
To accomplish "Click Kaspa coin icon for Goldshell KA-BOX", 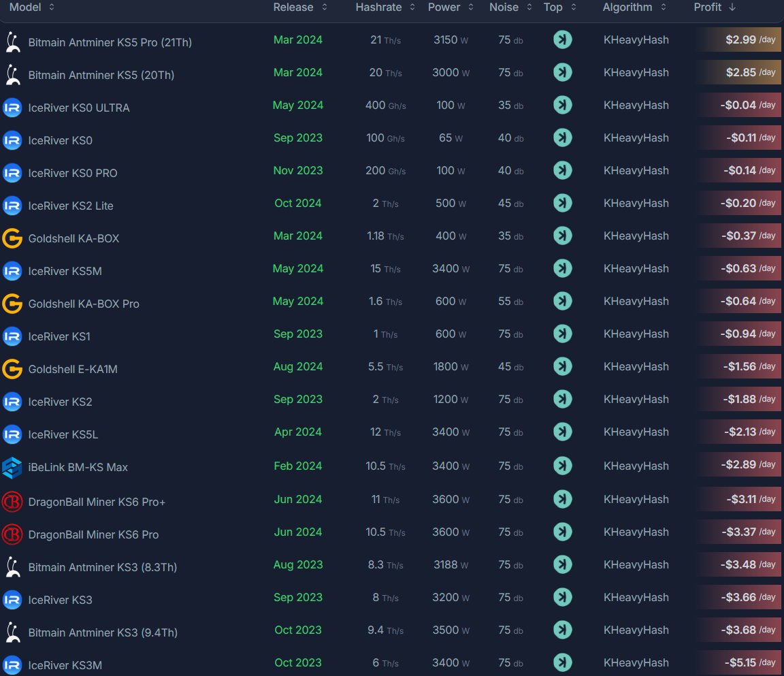I will 563,236.
